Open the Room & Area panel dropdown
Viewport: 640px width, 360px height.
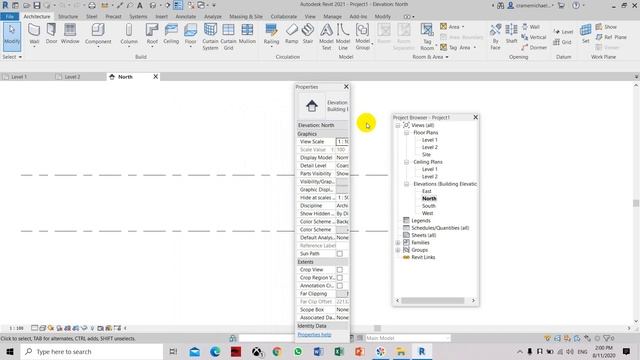pos(430,57)
